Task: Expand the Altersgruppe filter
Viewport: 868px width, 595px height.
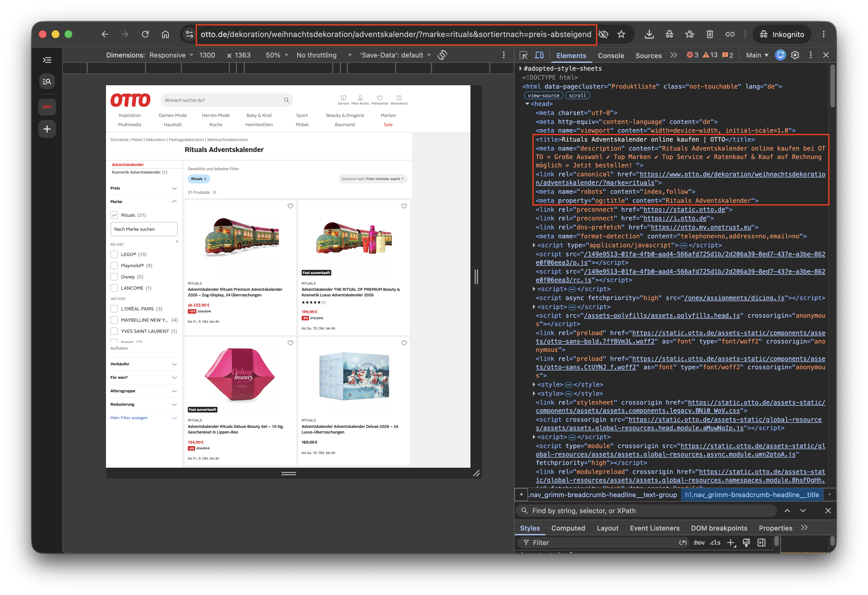Action: 144,391
